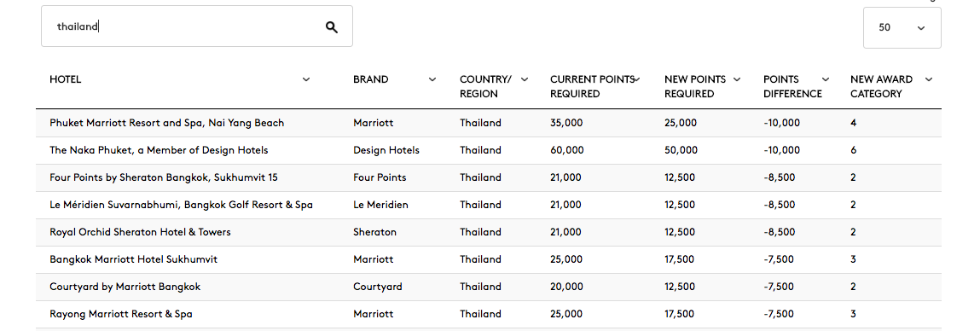Image resolution: width=980 pixels, height=331 pixels.
Task: Sort by New Points Required chevron
Action: point(737,79)
